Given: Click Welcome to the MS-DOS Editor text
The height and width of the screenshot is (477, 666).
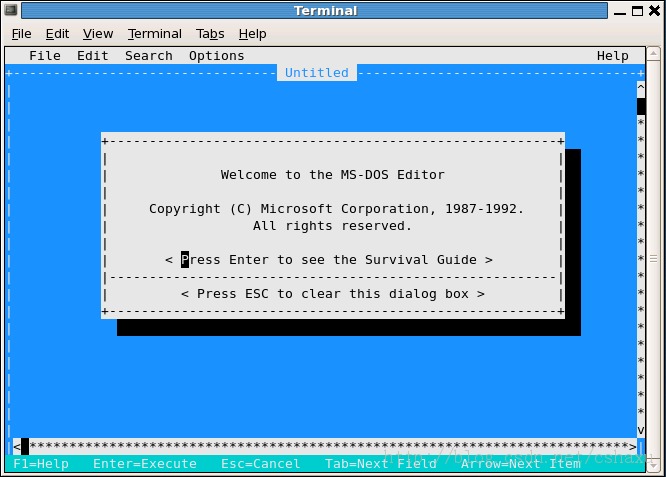Looking at the screenshot, I should (x=333, y=175).
